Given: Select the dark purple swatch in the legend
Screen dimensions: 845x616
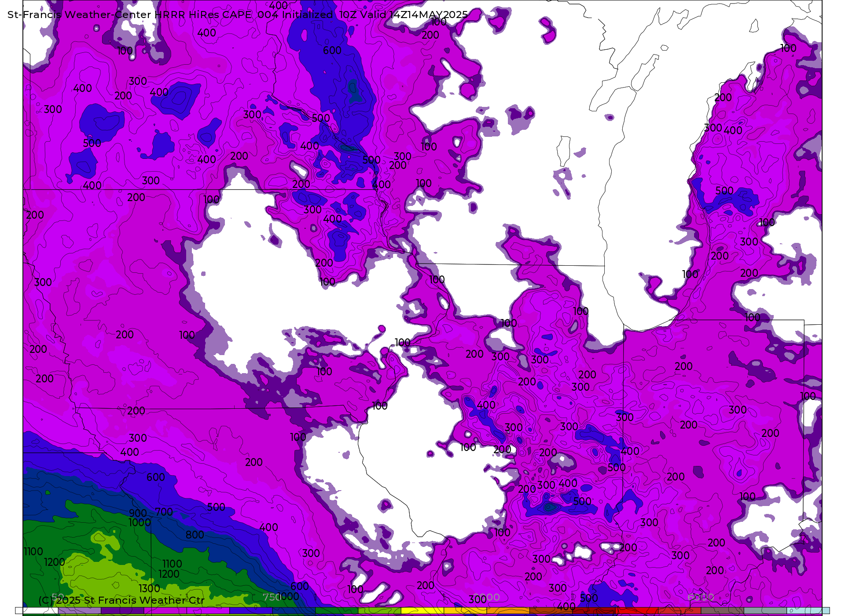Looking at the screenshot, I should pos(122,611).
